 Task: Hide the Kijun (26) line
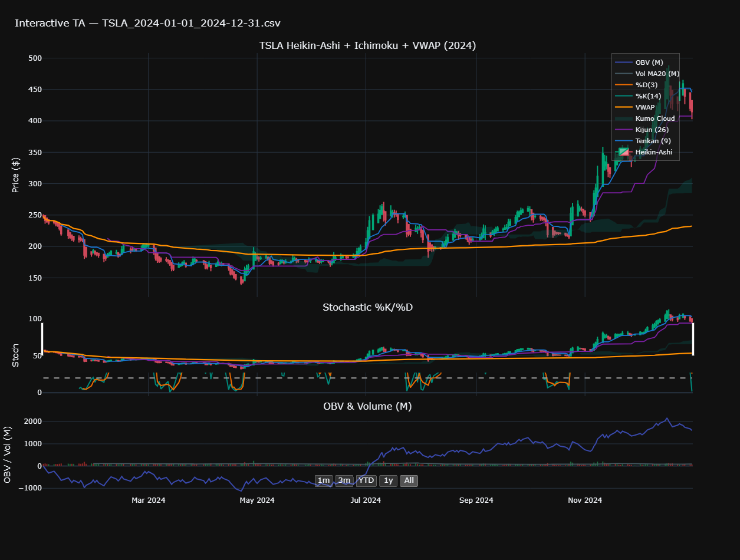(x=652, y=130)
